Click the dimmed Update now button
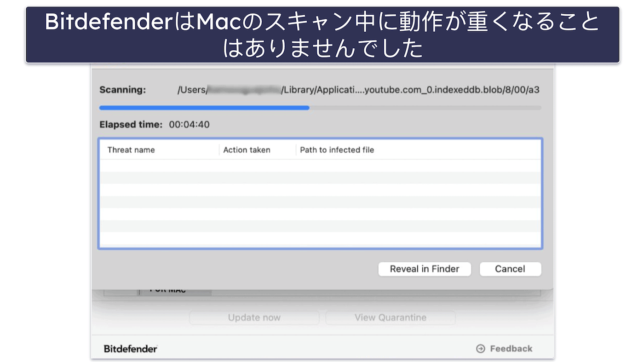The width and height of the screenshot is (644, 362). [254, 317]
